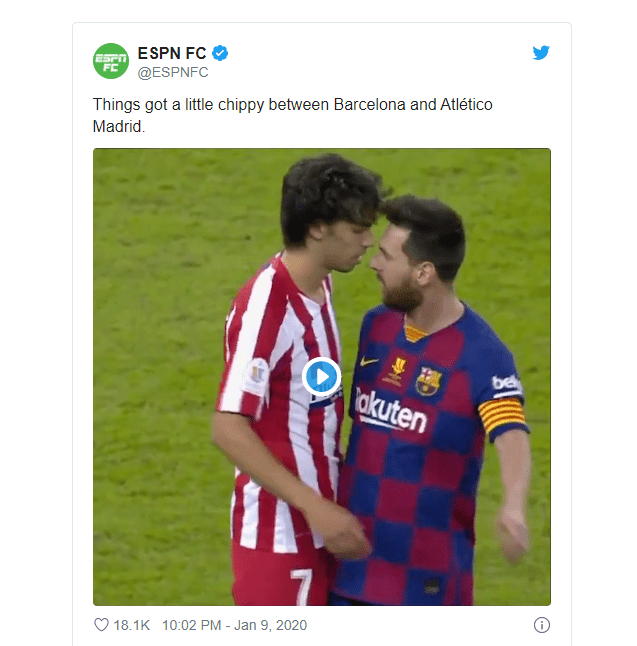The height and width of the screenshot is (646, 637).
Task: Click the word Madrid in the tweet
Action: [x=117, y=126]
